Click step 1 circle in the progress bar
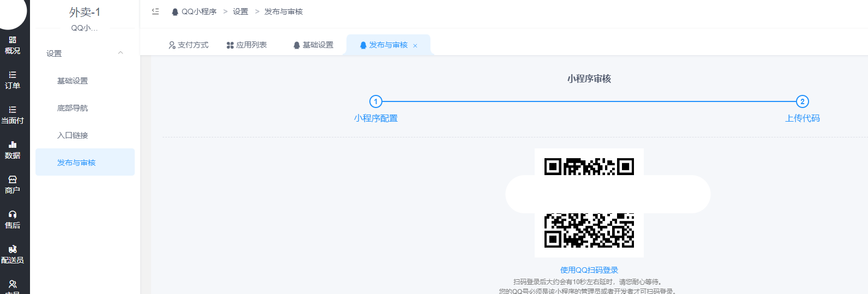 376,101
